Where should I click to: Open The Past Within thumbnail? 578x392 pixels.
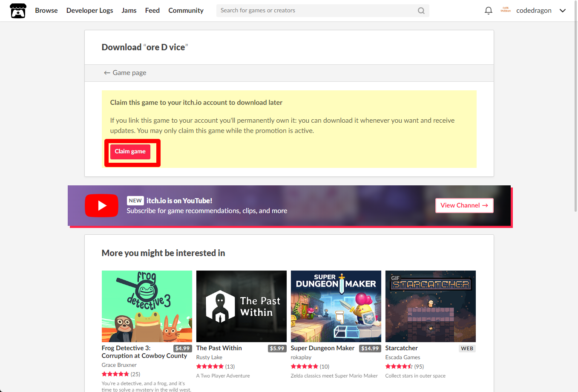[242, 306]
